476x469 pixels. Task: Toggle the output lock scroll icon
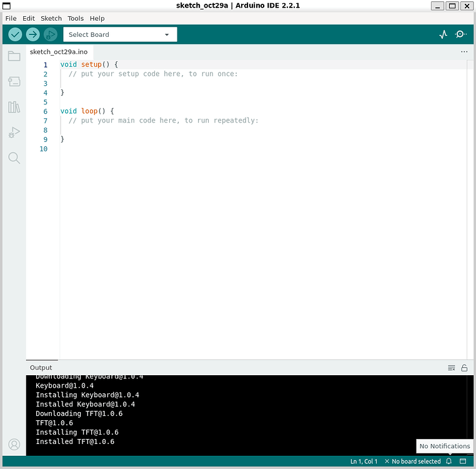[464, 368]
